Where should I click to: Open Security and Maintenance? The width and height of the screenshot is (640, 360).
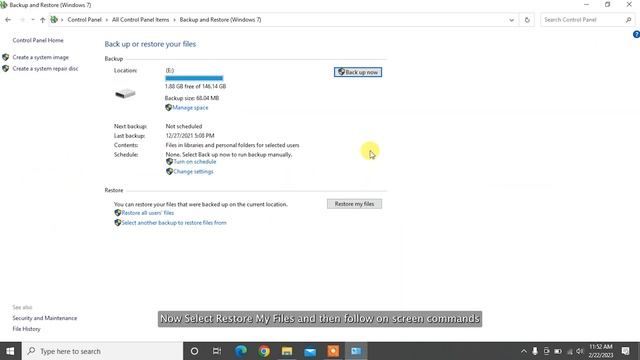44,318
